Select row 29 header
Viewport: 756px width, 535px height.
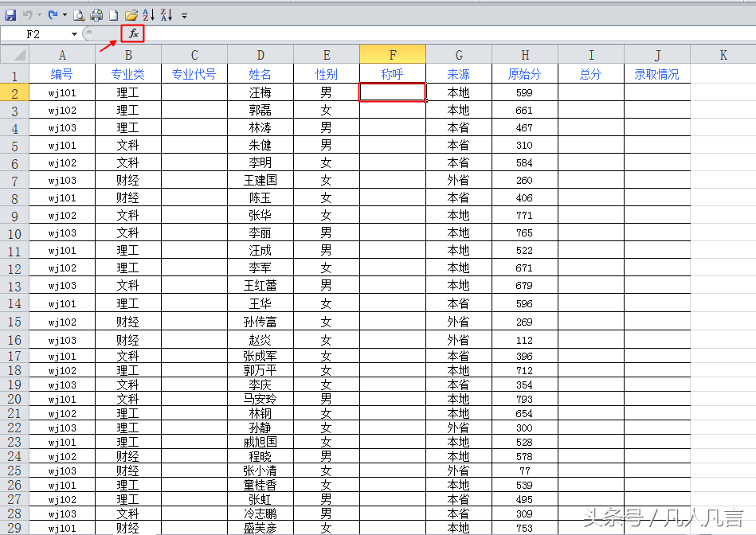pyautogui.click(x=14, y=528)
